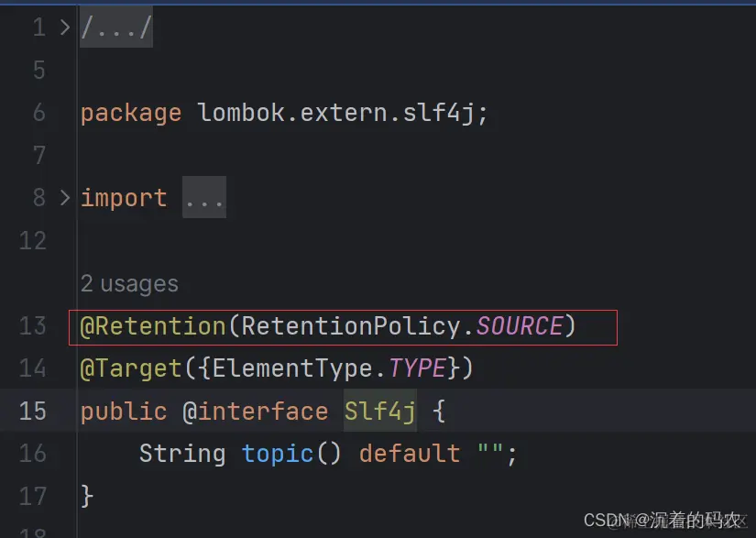This screenshot has width=756, height=538.
Task: Click the empty string literal ""
Action: [490, 448]
